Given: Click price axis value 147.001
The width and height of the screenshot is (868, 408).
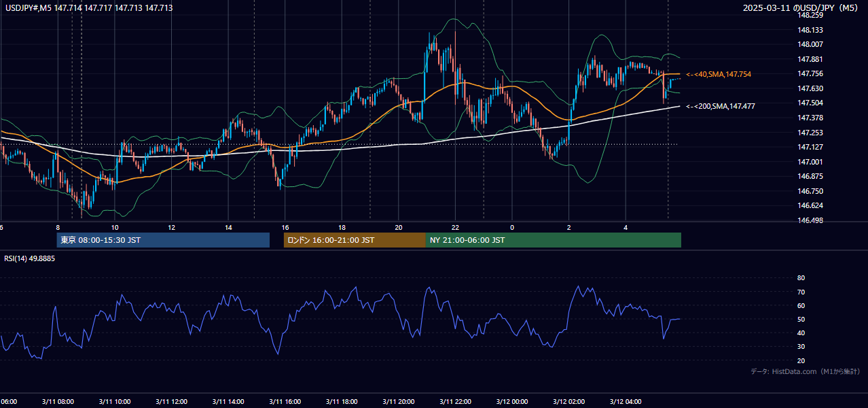Looking at the screenshot, I should 810,162.
